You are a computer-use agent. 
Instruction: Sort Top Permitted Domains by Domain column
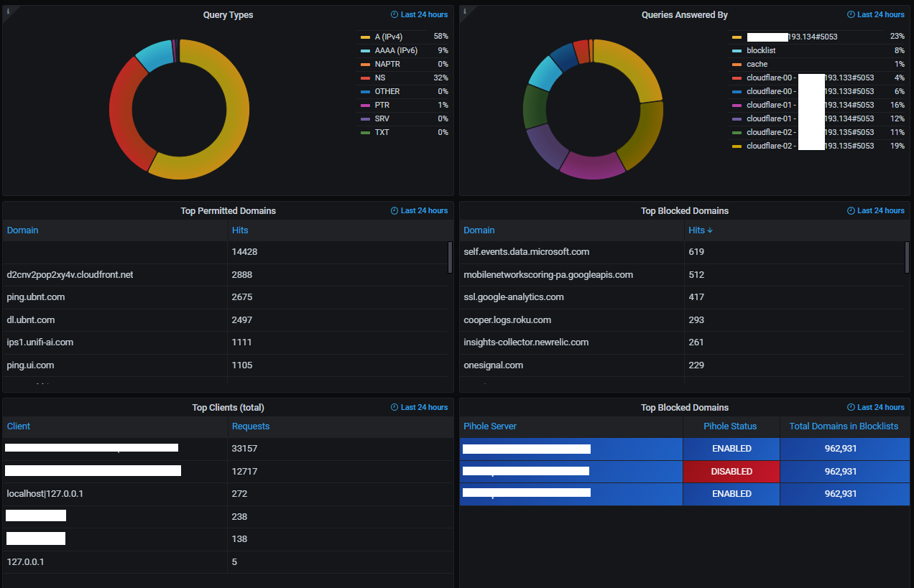click(x=22, y=230)
